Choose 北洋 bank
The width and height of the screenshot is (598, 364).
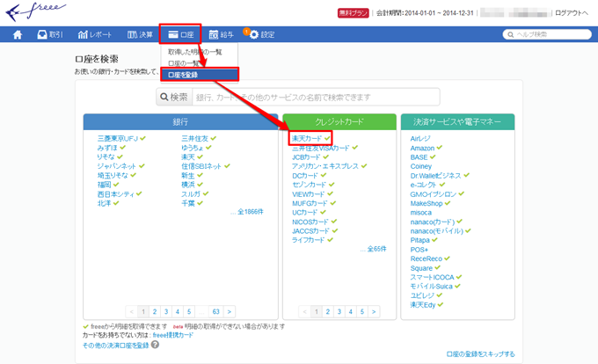pyautogui.click(x=104, y=203)
